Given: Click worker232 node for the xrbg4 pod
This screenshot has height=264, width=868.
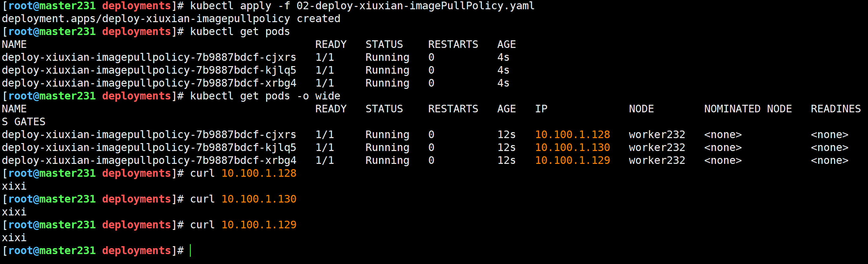Looking at the screenshot, I should (x=657, y=161).
